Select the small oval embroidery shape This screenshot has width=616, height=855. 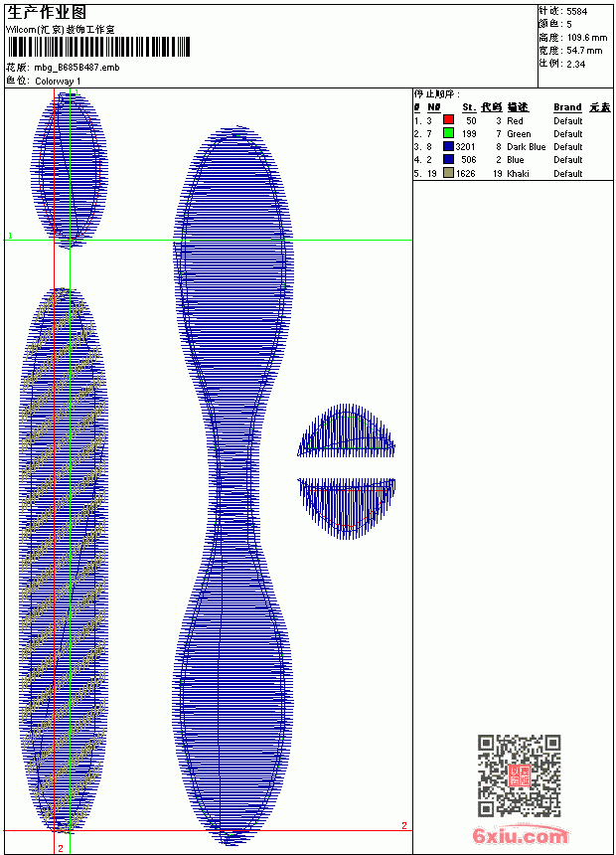click(x=70, y=170)
